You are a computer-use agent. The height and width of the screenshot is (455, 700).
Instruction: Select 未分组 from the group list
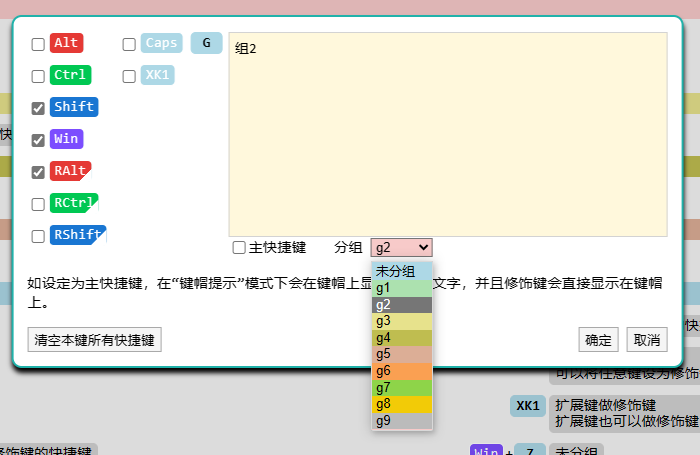401,271
